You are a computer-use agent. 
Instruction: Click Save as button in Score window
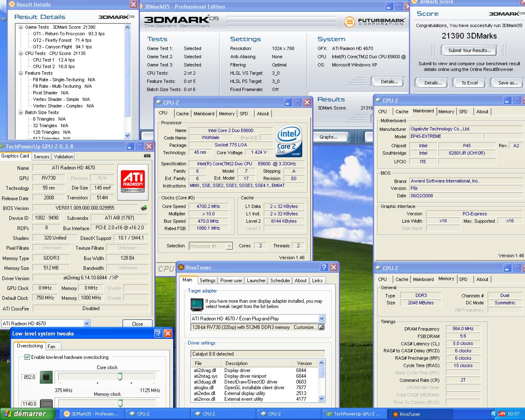click(x=508, y=83)
